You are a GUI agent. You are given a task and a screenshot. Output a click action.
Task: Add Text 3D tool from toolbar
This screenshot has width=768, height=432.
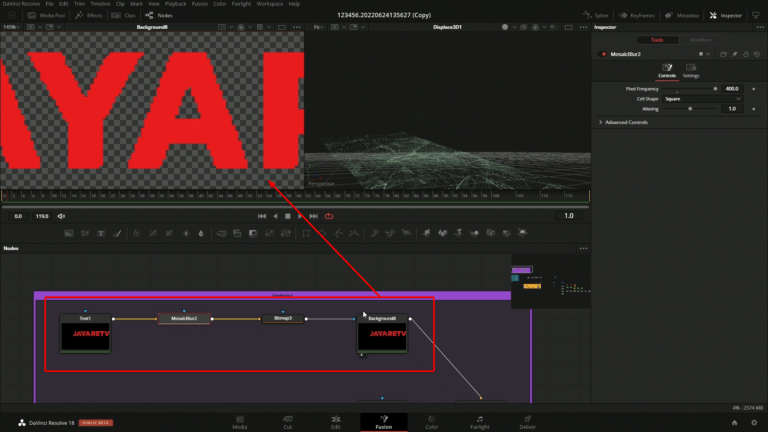[x=458, y=233]
